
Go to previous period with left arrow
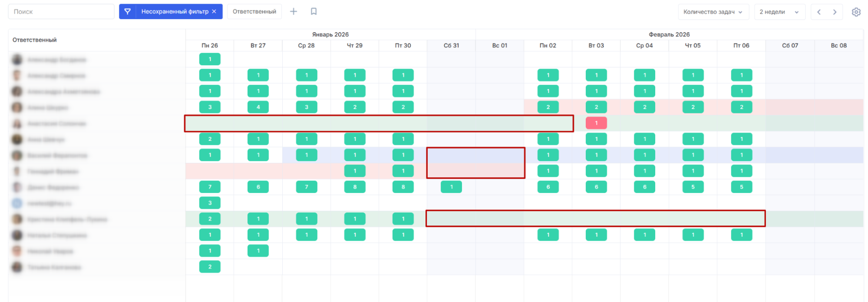click(x=819, y=12)
